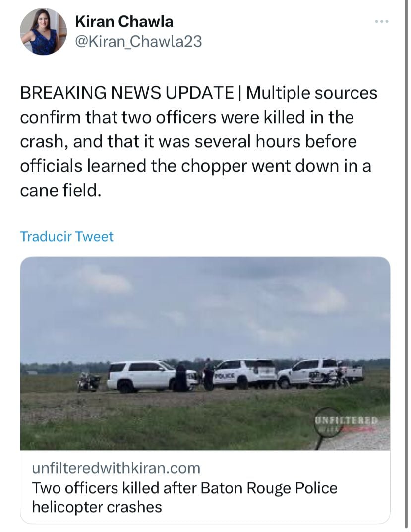Viewport: 411px width, 532px height.
Task: Click the Kiran Chawla display name
Action: coord(124,22)
